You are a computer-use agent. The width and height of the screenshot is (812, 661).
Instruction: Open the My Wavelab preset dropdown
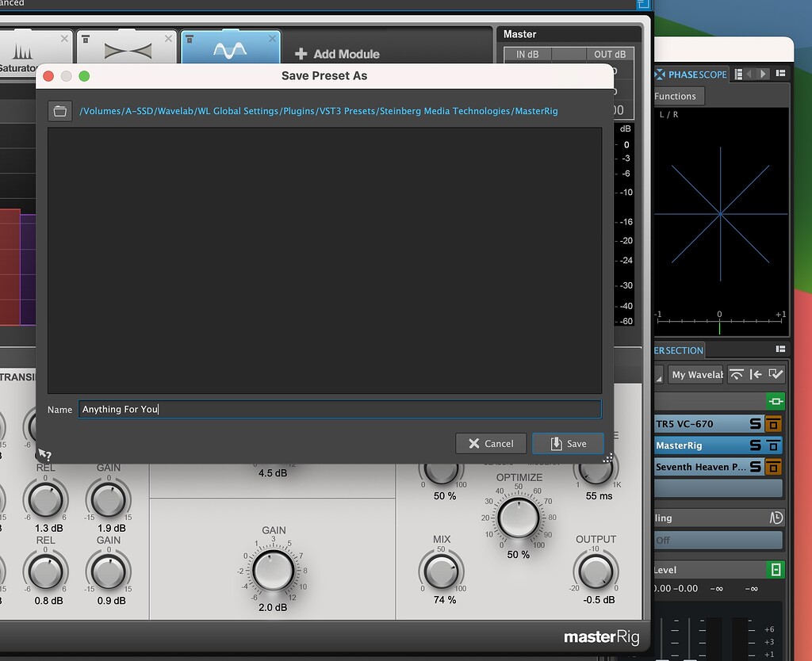click(696, 374)
